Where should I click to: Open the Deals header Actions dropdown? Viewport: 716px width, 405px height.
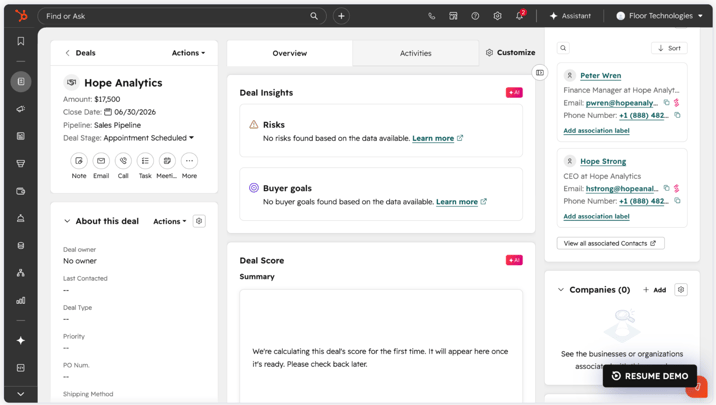(x=188, y=53)
